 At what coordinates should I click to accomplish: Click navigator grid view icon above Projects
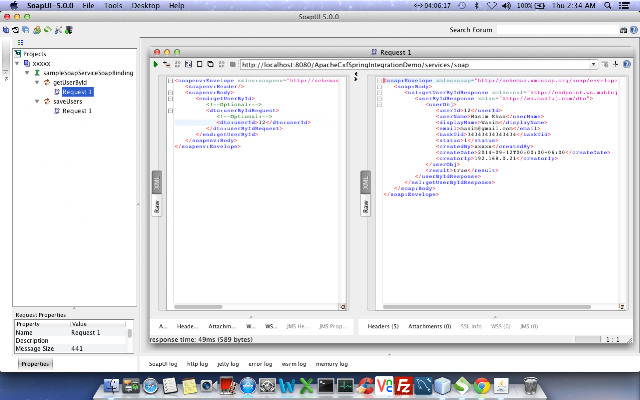coord(20,42)
